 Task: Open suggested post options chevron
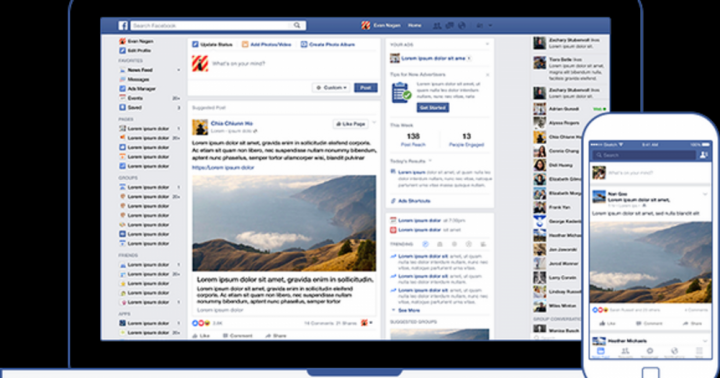click(374, 123)
